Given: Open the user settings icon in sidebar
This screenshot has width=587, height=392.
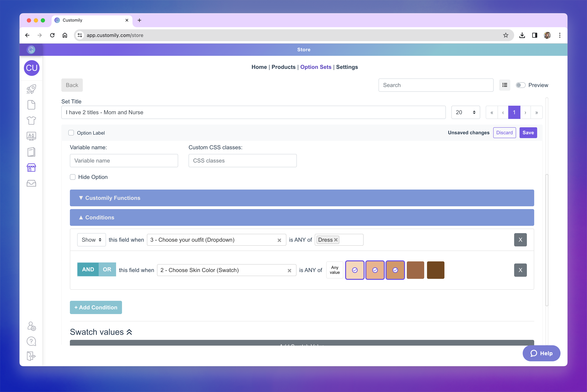Looking at the screenshot, I should click(x=32, y=326).
